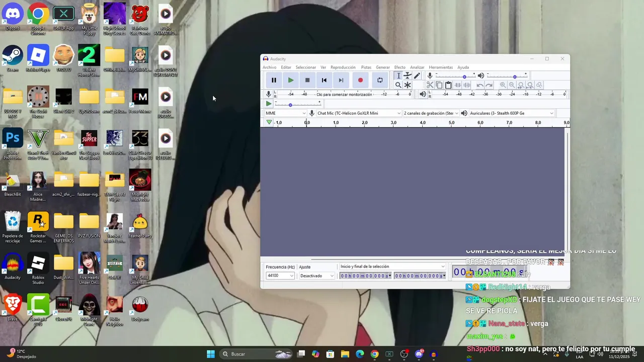Open the Pistas menu
Screen dimensions: 644x362
pyautogui.click(x=366, y=67)
